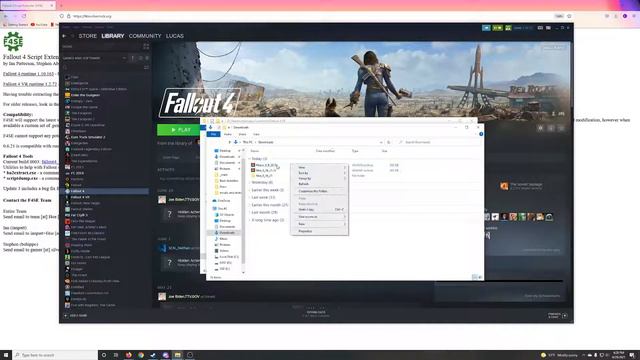Open the STORE tab in Steam

point(88,36)
